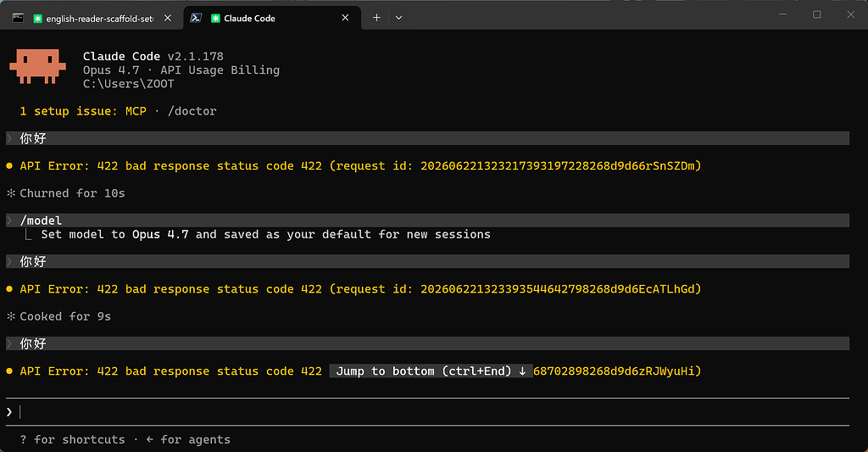Click "Set model to Opus 4.7" message
Viewport: 868px width, 452px height.
pyautogui.click(x=265, y=234)
